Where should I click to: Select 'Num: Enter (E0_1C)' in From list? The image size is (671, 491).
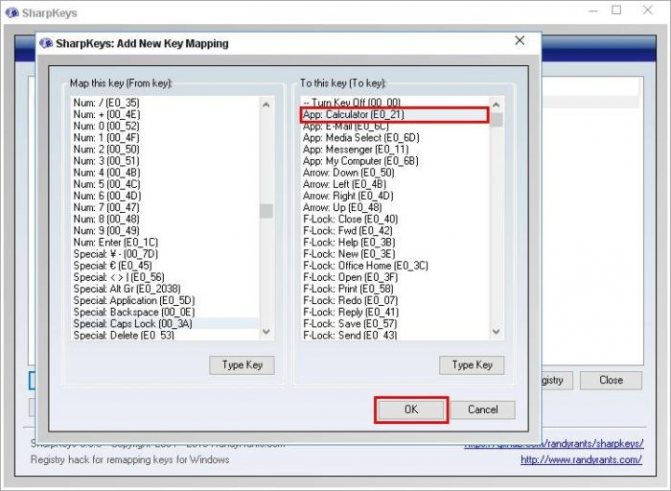[x=165, y=242]
